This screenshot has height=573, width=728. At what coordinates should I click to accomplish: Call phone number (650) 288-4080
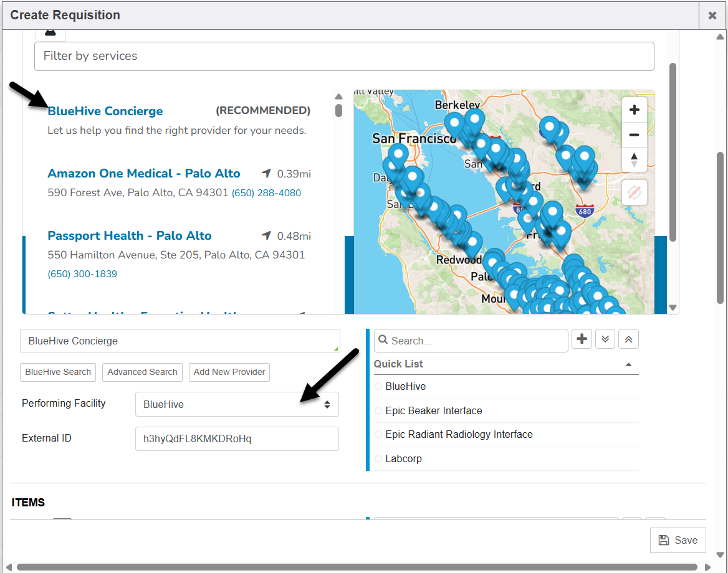pyautogui.click(x=267, y=192)
